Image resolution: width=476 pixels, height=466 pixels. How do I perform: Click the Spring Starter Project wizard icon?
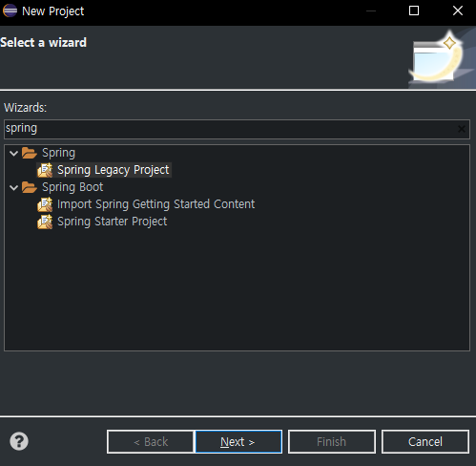point(45,222)
